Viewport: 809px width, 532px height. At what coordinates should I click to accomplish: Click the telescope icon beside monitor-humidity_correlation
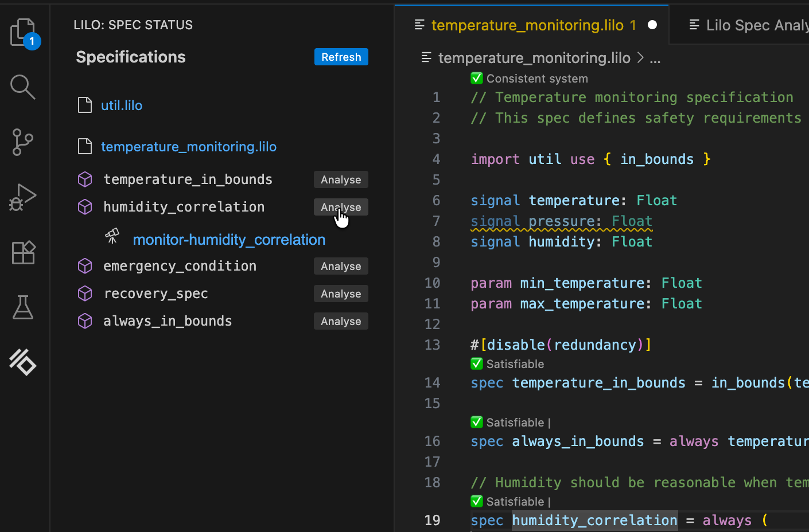(x=112, y=236)
